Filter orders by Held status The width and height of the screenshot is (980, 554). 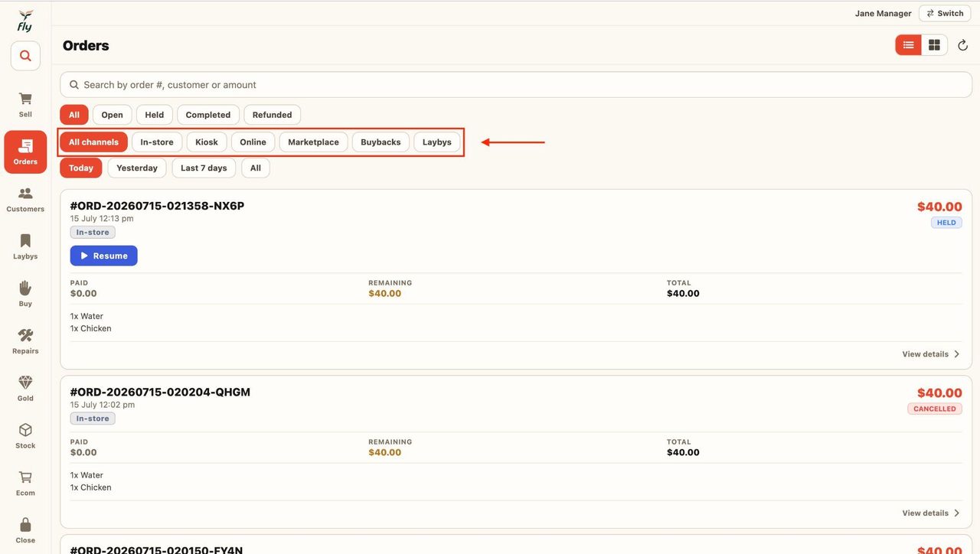click(155, 115)
